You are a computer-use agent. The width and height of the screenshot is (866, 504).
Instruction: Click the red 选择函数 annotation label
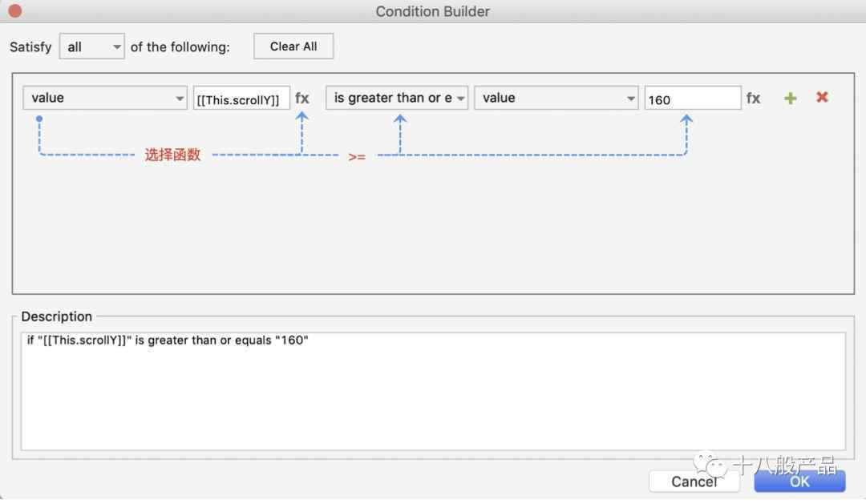coord(172,155)
